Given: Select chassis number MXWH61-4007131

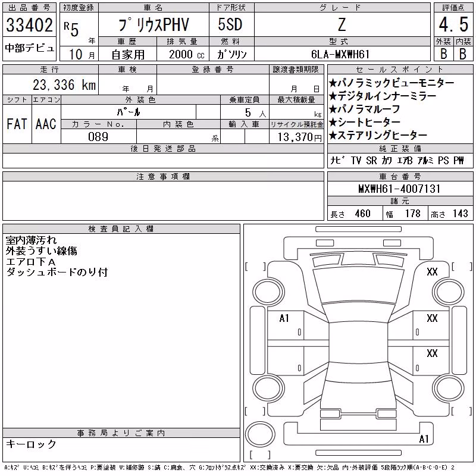Looking at the screenshot, I should pyautogui.click(x=399, y=189).
